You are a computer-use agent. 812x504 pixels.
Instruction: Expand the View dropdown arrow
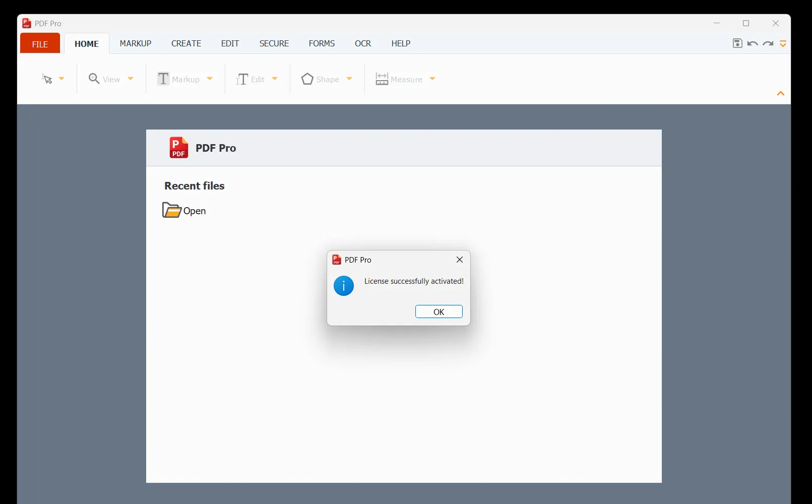click(131, 79)
